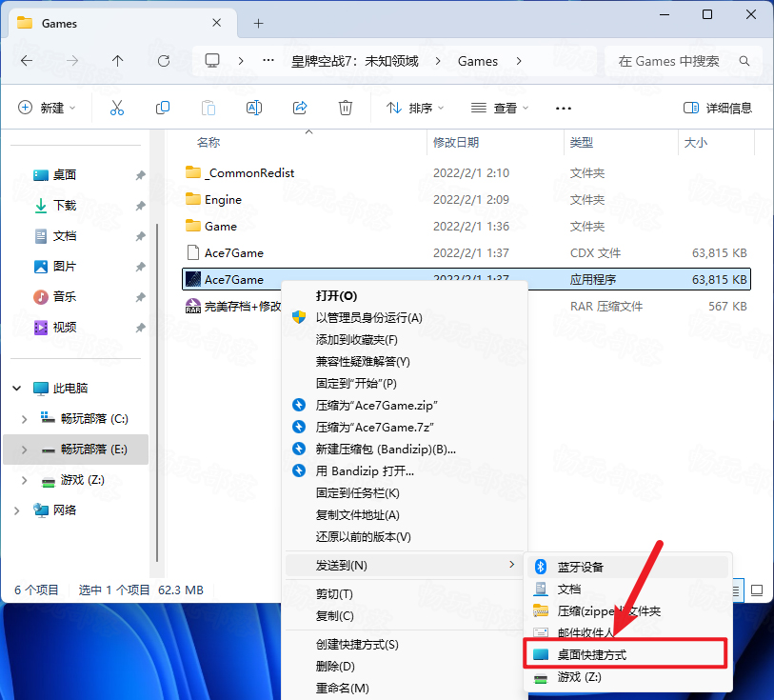Choose 固定到任务栏(K)
Screen dimensions: 774x700
click(x=405, y=492)
